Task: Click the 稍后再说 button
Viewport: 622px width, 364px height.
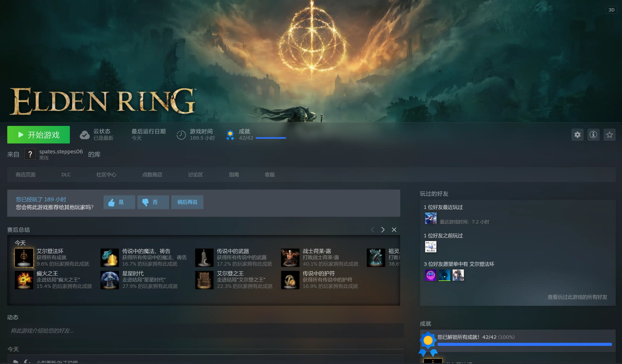Action: 187,202
